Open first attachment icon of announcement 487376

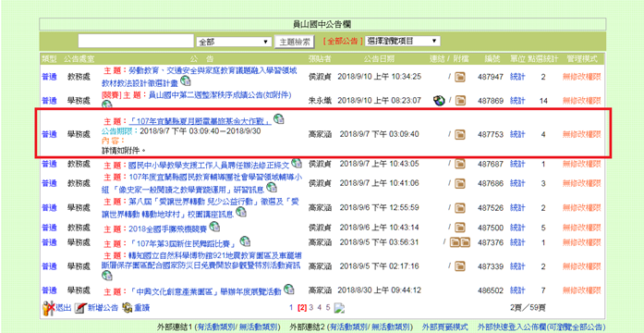[x=456, y=242]
